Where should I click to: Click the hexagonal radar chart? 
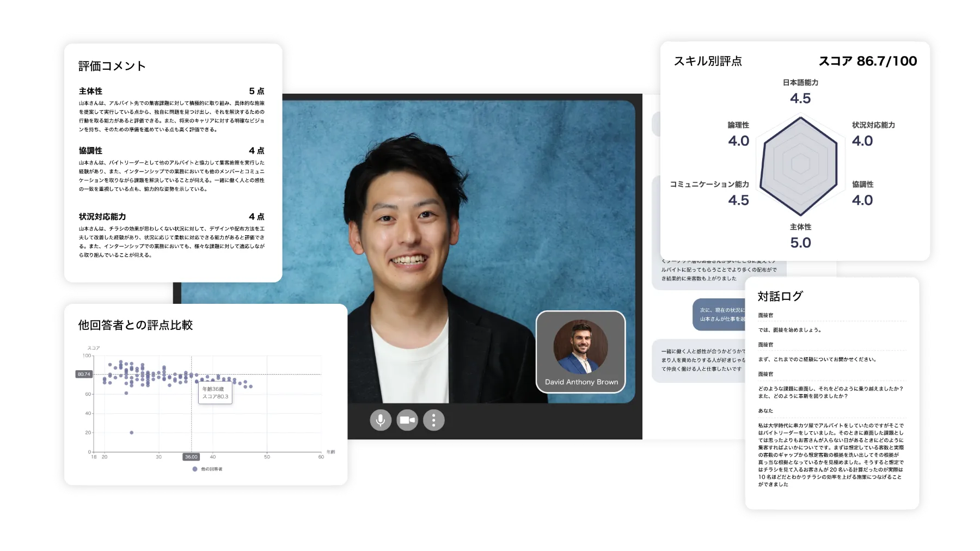[800, 164]
